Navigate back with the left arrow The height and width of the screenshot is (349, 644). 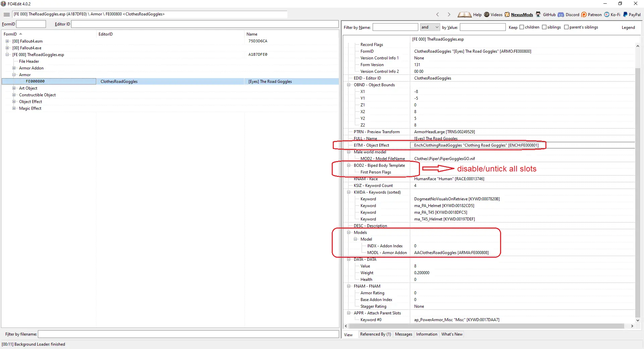[437, 14]
